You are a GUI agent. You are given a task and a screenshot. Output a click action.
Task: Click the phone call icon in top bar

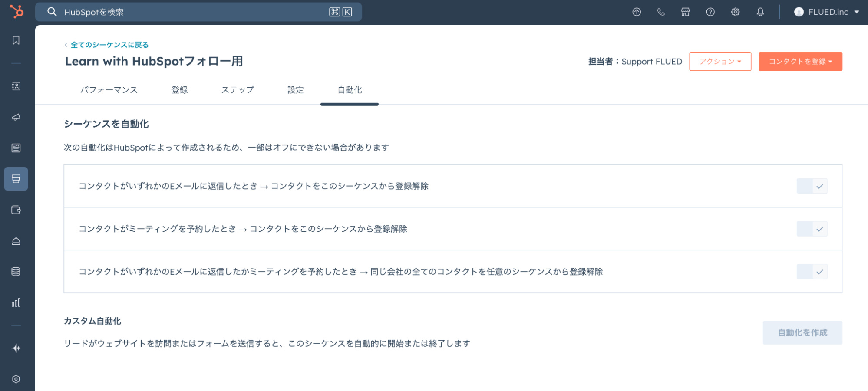coord(661,12)
